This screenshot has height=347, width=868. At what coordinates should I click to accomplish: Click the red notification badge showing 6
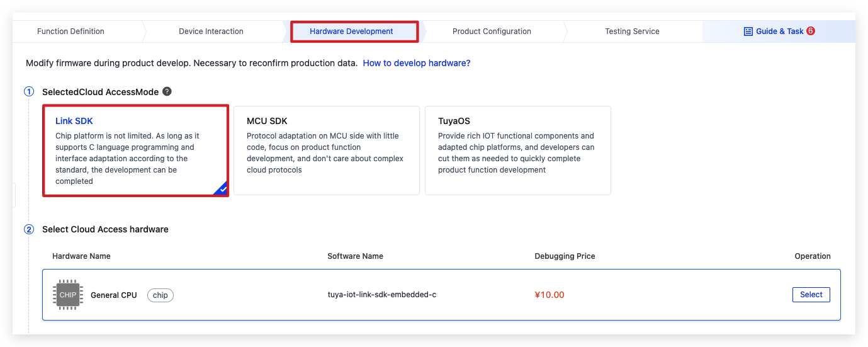point(811,31)
